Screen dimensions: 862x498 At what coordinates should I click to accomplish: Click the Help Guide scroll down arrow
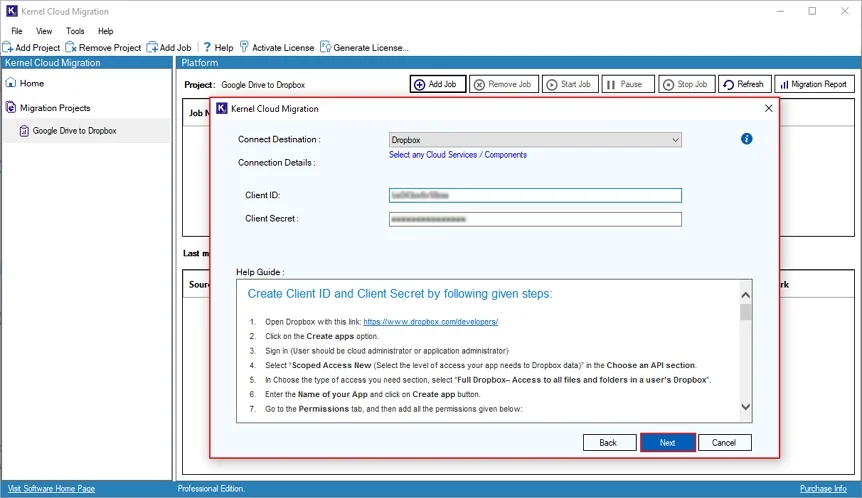coord(745,407)
